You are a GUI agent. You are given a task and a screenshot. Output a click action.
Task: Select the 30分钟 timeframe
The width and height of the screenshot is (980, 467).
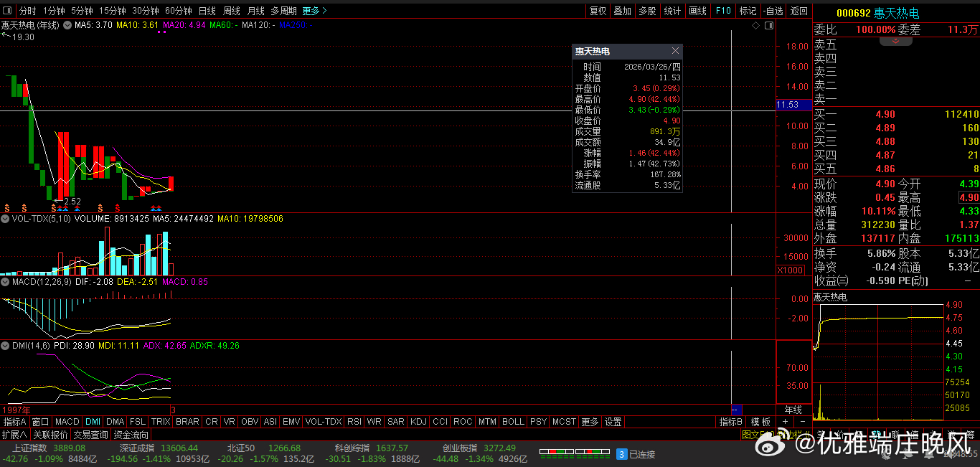[145, 11]
